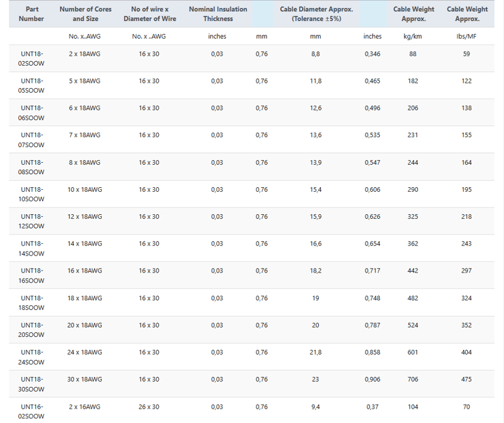The image size is (504, 423).
Task: Click the 7 x 18AWG cores cell
Action: click(85, 135)
